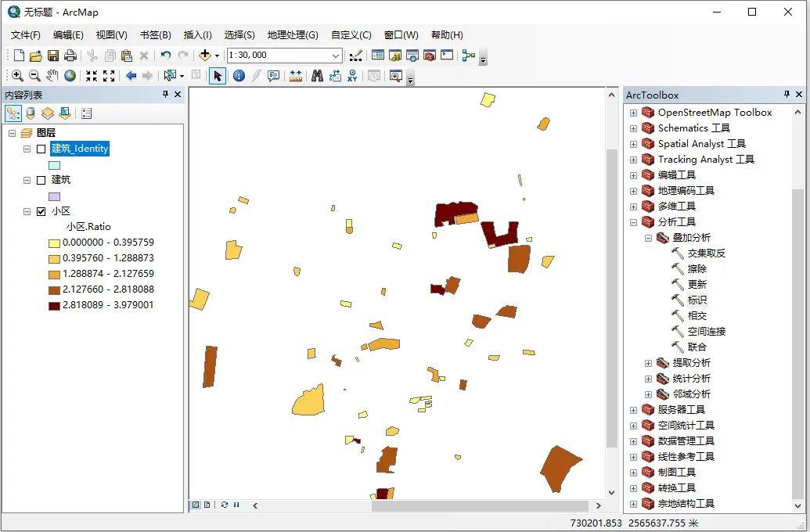Image resolution: width=810 pixels, height=532 pixels.
Task: Expand the Spatial Analyst 工具 toolbox
Action: click(635, 143)
